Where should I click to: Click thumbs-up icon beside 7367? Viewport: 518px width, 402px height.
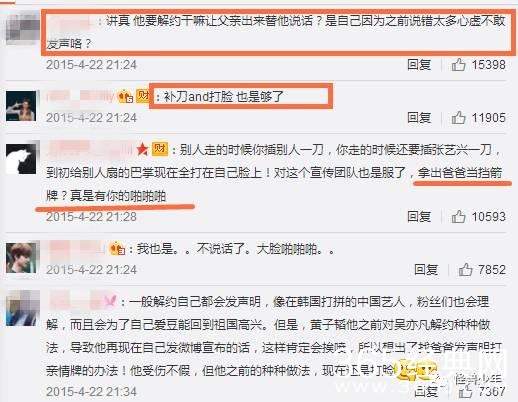(x=466, y=391)
